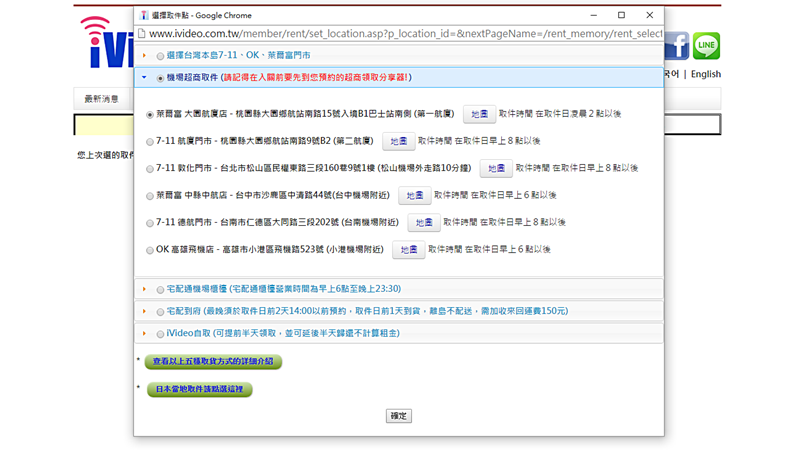Open the Facebook icon on the background page
800x450 pixels.
click(x=677, y=46)
